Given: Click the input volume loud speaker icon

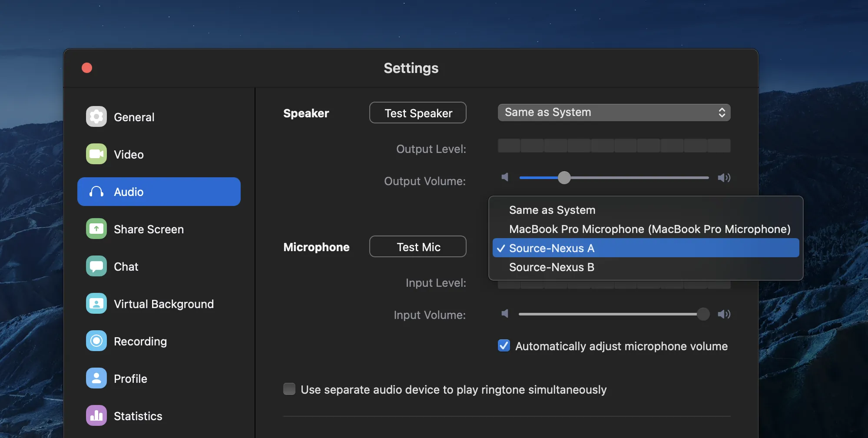Looking at the screenshot, I should click(724, 314).
